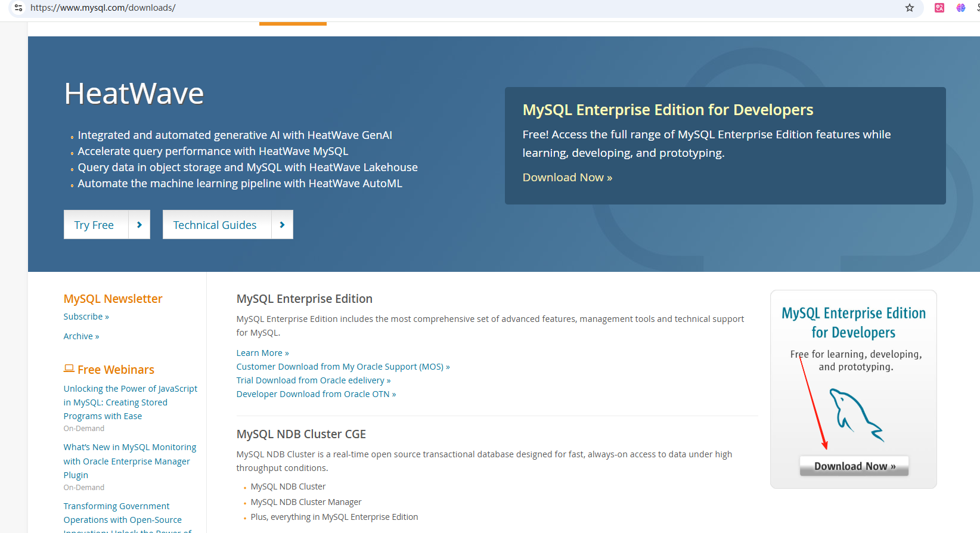
Task: Click the site information icon in address bar
Action: coord(18,8)
